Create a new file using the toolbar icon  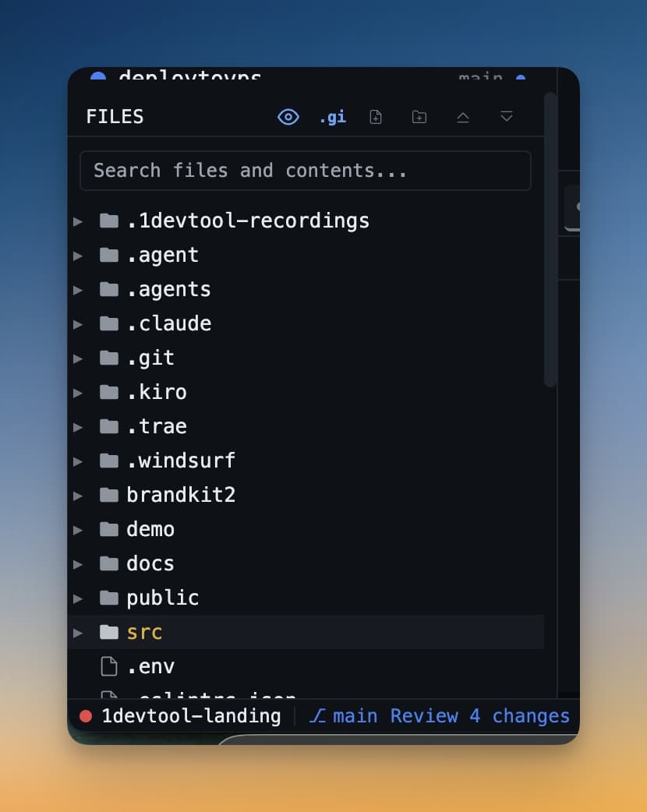point(376,117)
